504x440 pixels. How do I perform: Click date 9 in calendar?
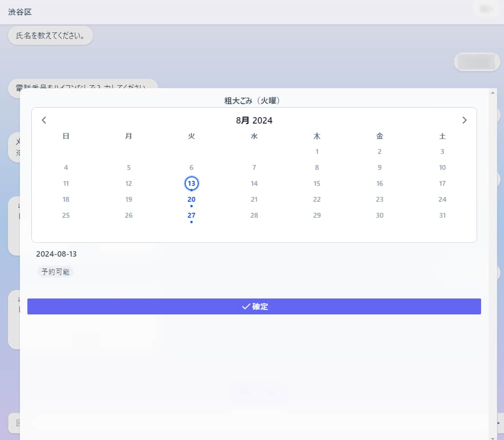click(379, 167)
